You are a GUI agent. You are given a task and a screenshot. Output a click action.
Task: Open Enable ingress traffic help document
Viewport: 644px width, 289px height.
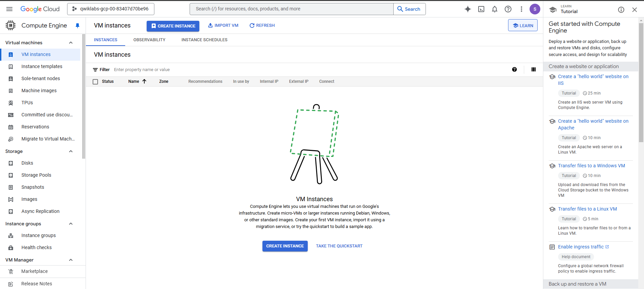(583, 247)
